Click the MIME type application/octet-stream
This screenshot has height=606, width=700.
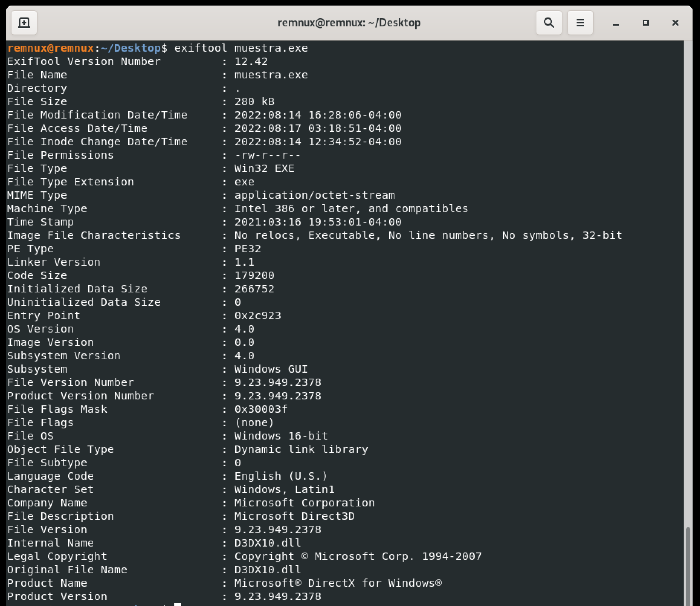(x=314, y=195)
